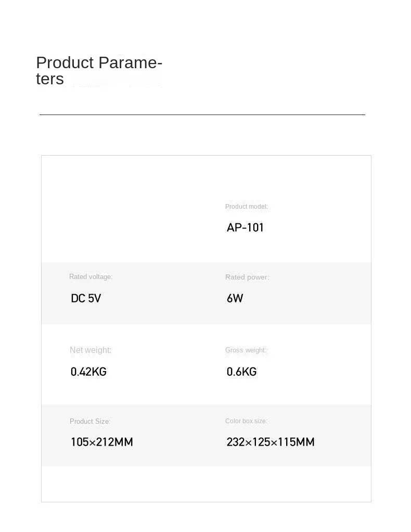The width and height of the screenshot is (411, 532).
Task: Click the Product Parameters heading
Action: 99,70
